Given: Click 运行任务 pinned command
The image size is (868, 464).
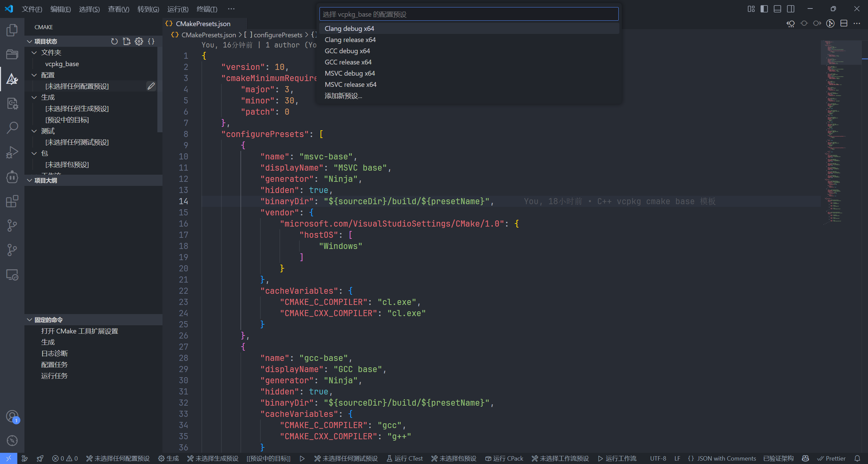Looking at the screenshot, I should (54, 376).
